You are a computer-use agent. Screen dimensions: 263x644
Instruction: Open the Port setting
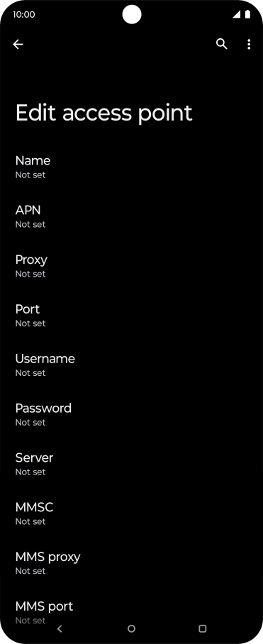coord(131,316)
